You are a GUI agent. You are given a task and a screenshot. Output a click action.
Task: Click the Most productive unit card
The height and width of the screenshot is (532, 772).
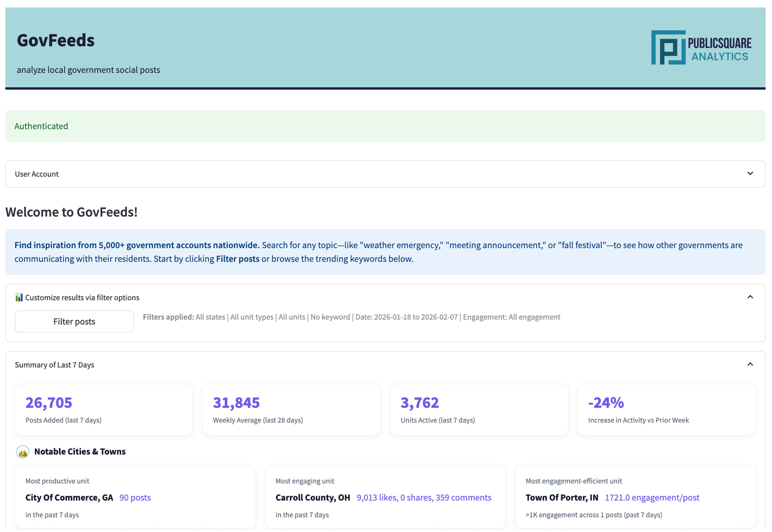136,497
